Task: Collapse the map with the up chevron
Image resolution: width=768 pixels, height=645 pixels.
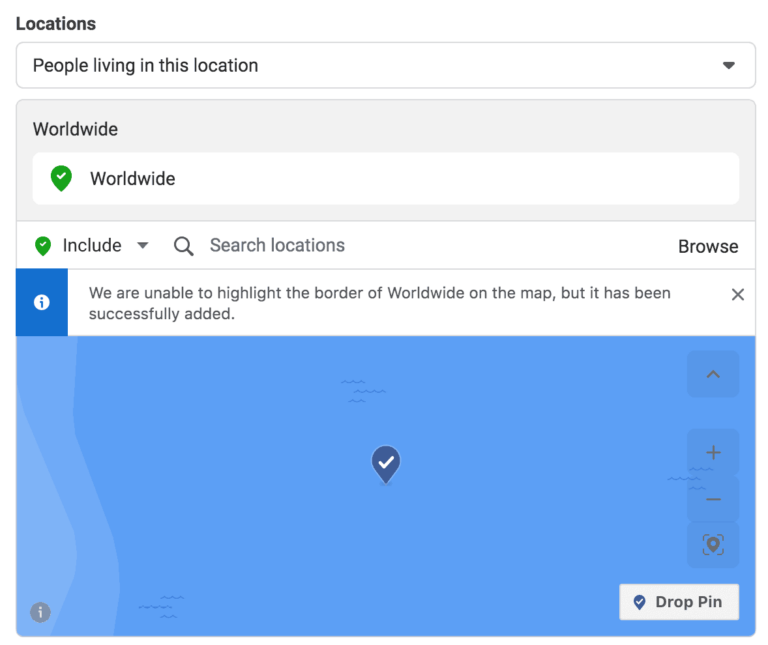Action: pyautogui.click(x=713, y=375)
